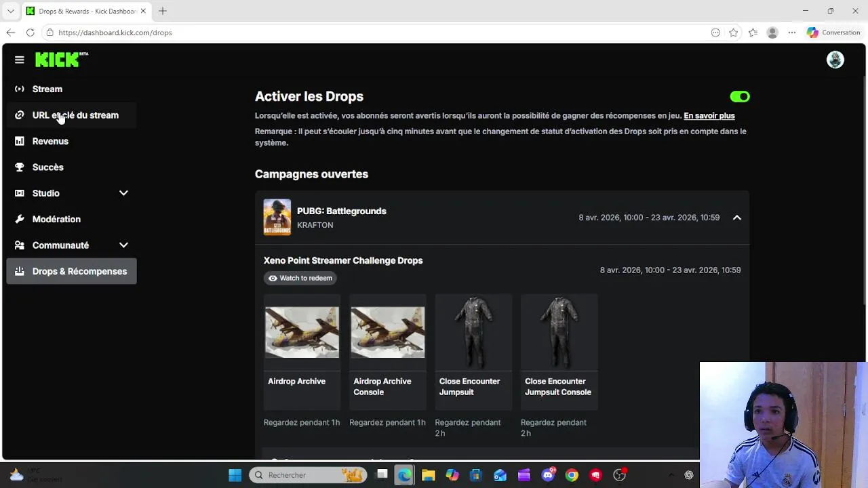Click the Watch to redeem badge
This screenshot has width=868, height=488.
click(300, 278)
